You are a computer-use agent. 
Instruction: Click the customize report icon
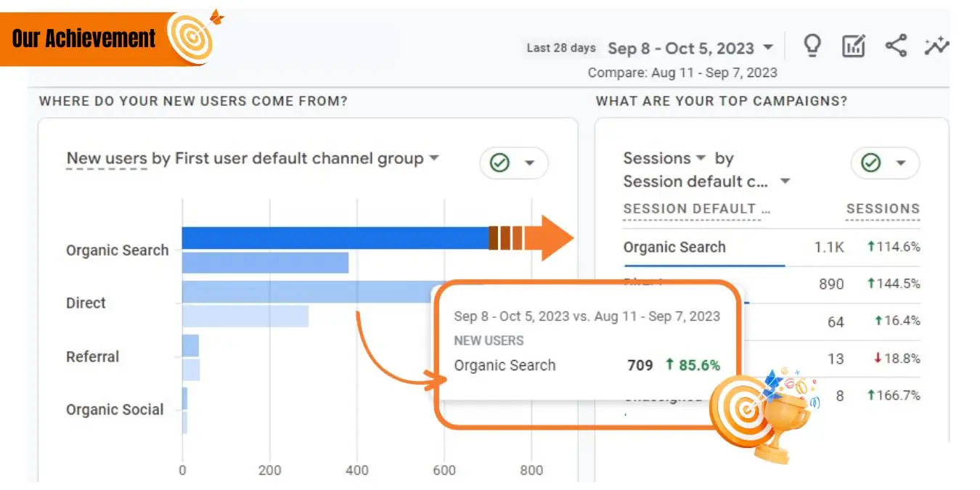853,45
